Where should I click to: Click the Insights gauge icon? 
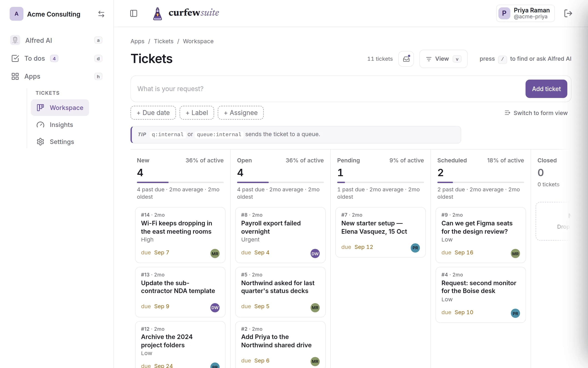tap(40, 125)
